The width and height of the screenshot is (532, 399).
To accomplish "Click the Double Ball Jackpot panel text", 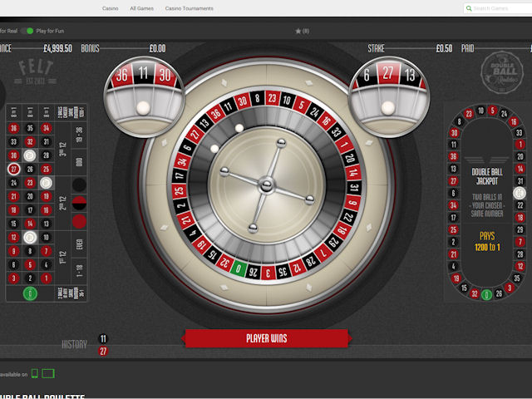I will (487, 176).
